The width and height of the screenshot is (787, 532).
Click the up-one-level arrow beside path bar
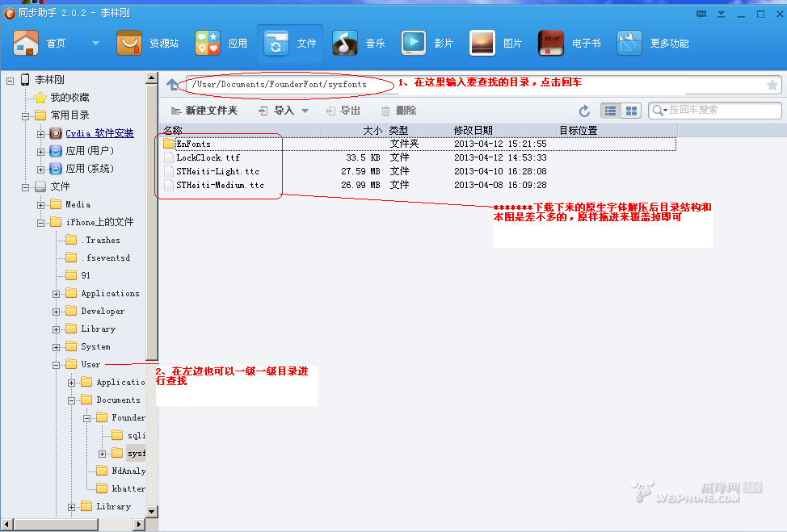click(x=172, y=85)
